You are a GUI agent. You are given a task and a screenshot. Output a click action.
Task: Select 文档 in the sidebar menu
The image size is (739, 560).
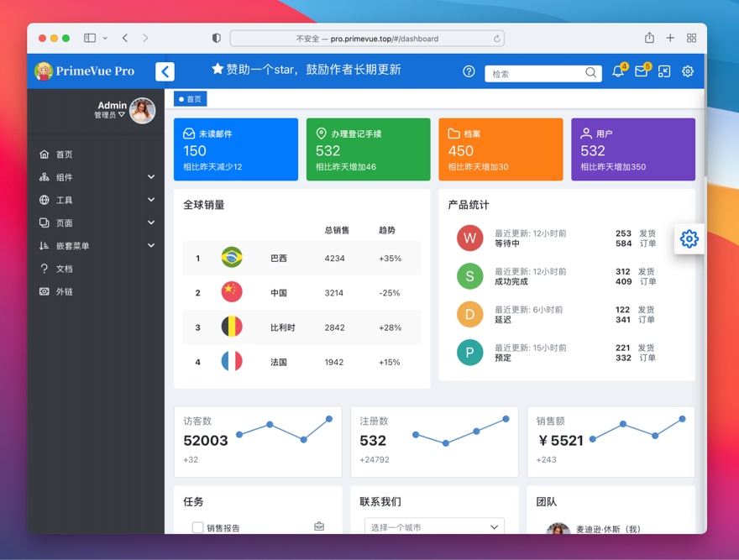tap(65, 269)
